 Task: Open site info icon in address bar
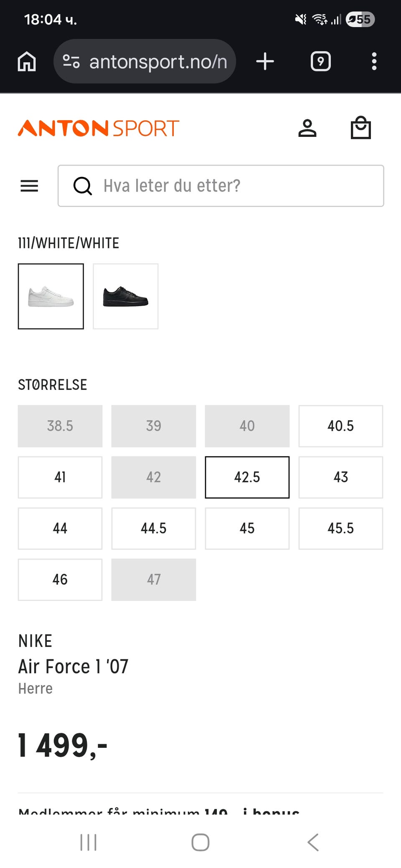pos(71,61)
